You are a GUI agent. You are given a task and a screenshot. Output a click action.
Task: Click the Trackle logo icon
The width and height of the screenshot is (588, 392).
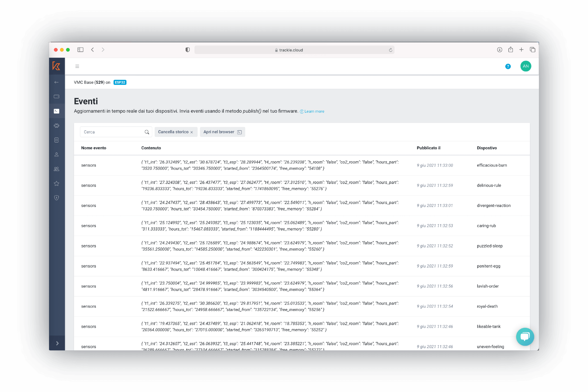pyautogui.click(x=57, y=66)
